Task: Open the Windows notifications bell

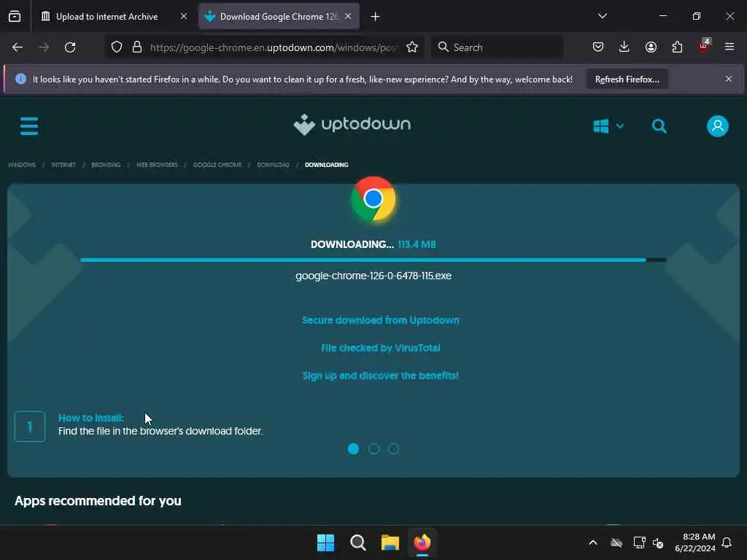Action: pos(727,542)
